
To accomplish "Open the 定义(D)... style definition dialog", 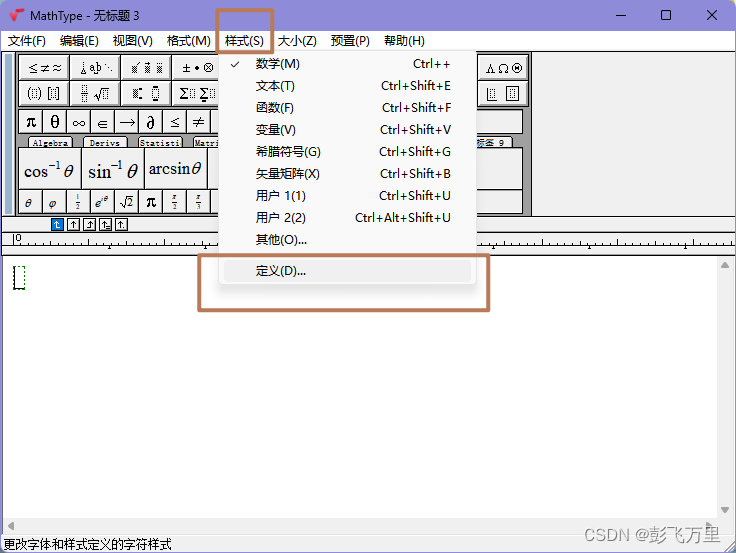I will [347, 271].
